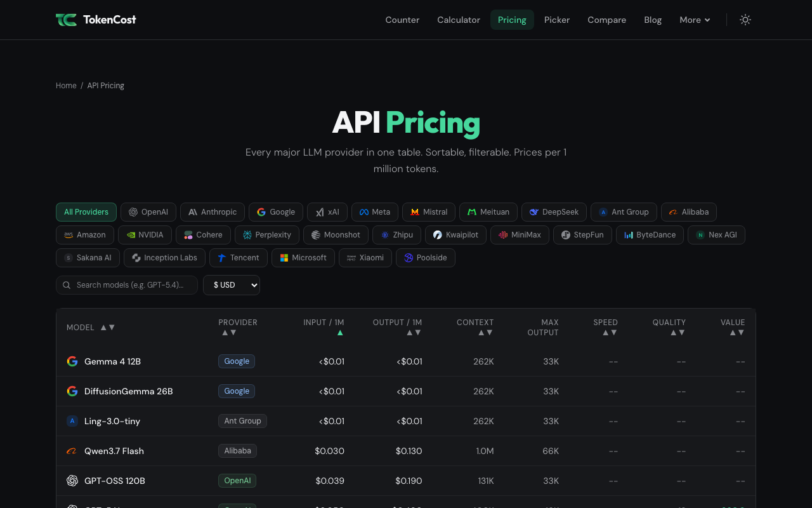This screenshot has height=508, width=812.
Task: Filter by Ant Group provider chip
Action: pos(624,212)
